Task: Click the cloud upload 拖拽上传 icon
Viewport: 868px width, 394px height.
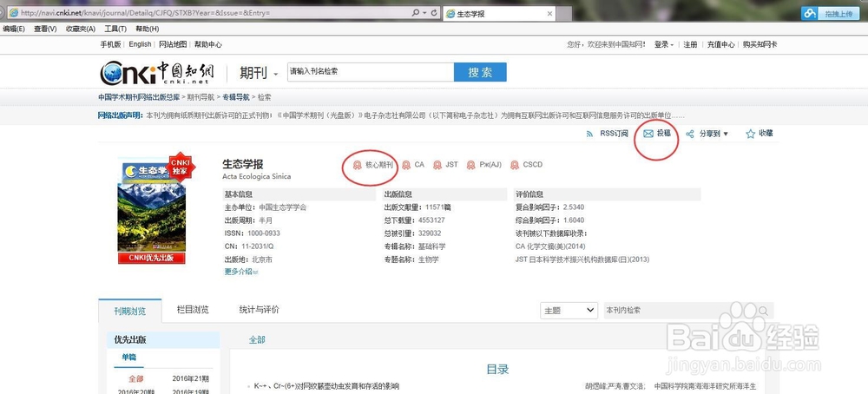Action: [x=810, y=13]
